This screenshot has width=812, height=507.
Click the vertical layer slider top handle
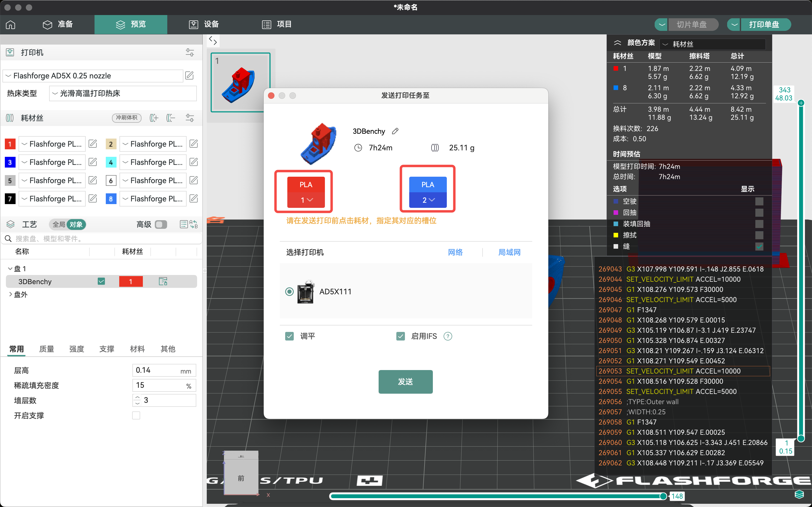(x=801, y=103)
